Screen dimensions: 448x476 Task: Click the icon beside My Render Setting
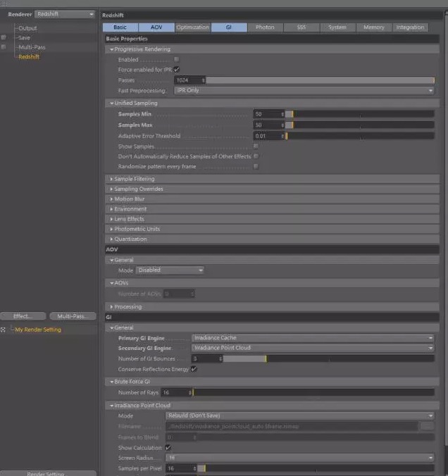point(4,330)
